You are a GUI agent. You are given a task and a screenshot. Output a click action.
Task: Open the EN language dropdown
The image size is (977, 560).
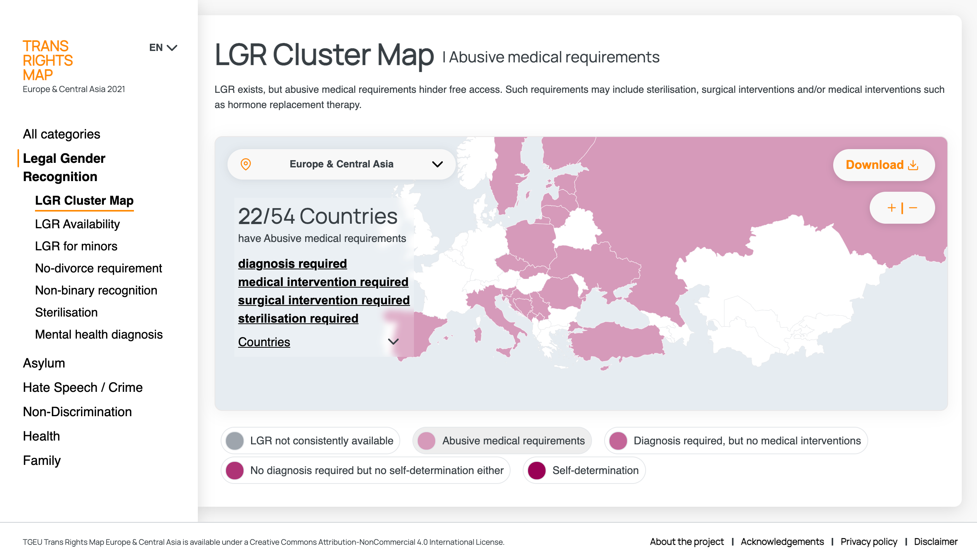pyautogui.click(x=163, y=47)
